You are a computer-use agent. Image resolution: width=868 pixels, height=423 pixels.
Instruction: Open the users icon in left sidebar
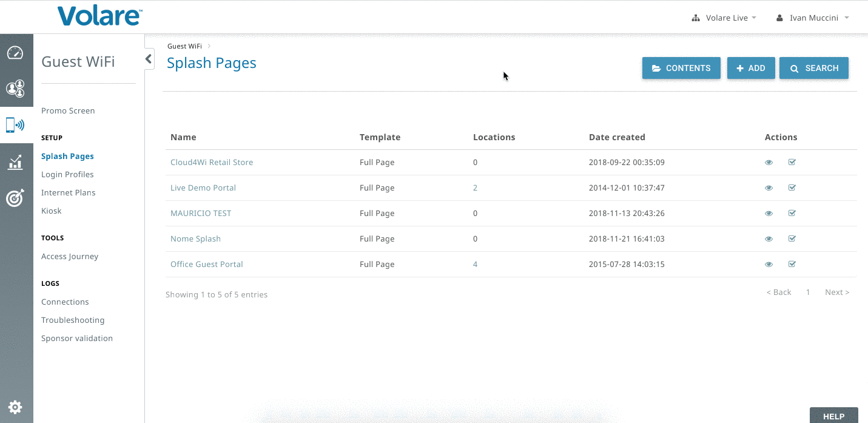tap(15, 89)
